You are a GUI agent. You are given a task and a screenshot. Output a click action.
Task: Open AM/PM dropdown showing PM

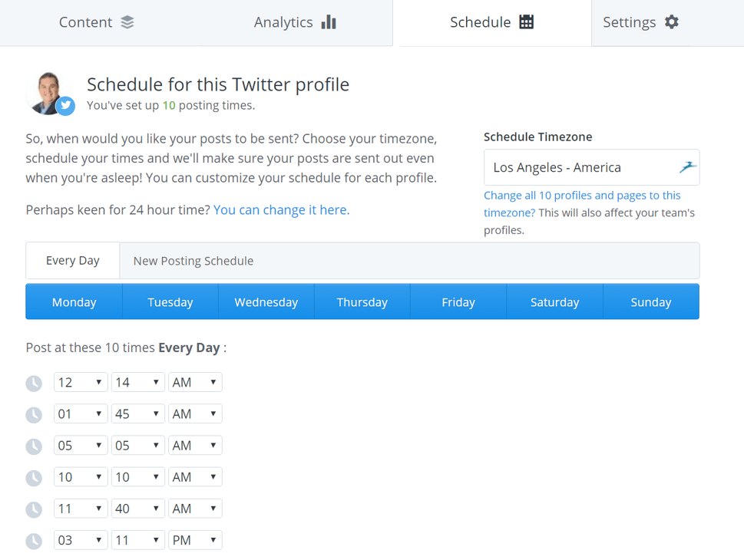pyautogui.click(x=195, y=540)
